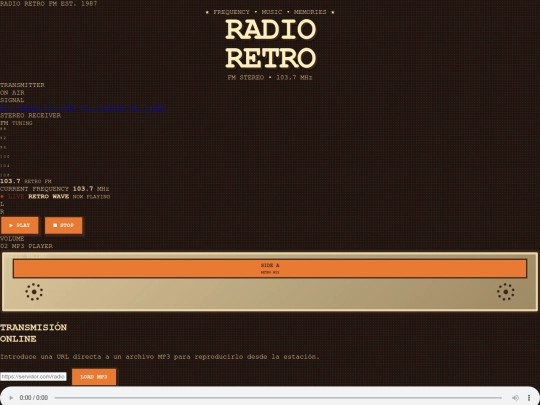Viewport: 540px width, 405px height.
Task: Play the audio in the bottom player bar
Action: [x=11, y=398]
